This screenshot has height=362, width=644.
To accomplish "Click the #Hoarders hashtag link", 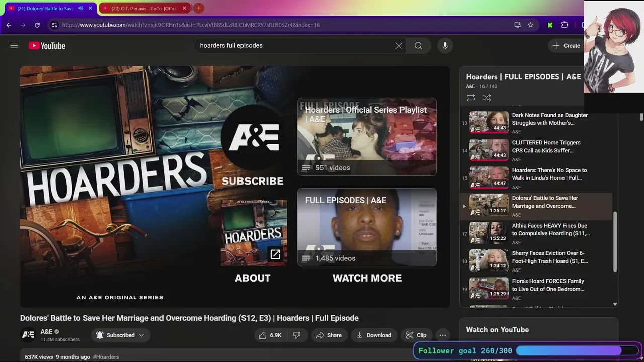I will pyautogui.click(x=106, y=357).
